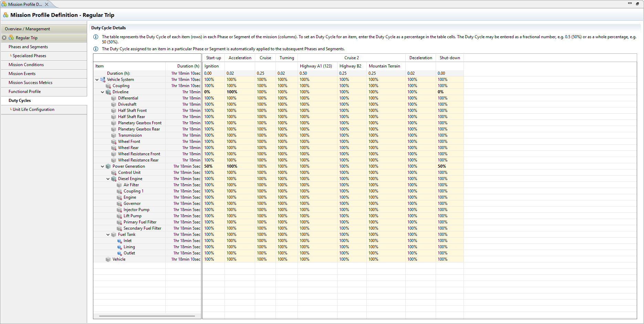644x324 pixels.
Task: Click the Inlet item icon
Action: point(119,241)
